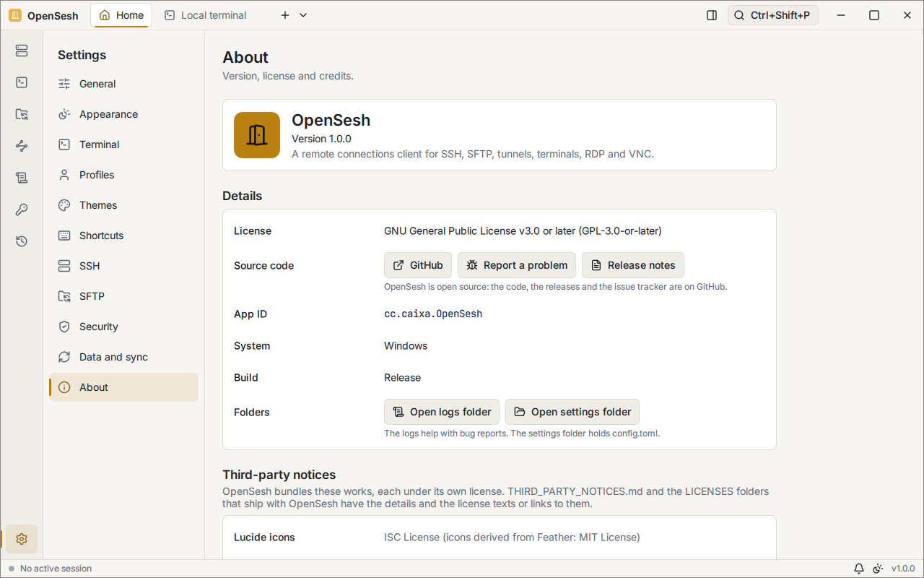Click the Report a problem button

517,265
